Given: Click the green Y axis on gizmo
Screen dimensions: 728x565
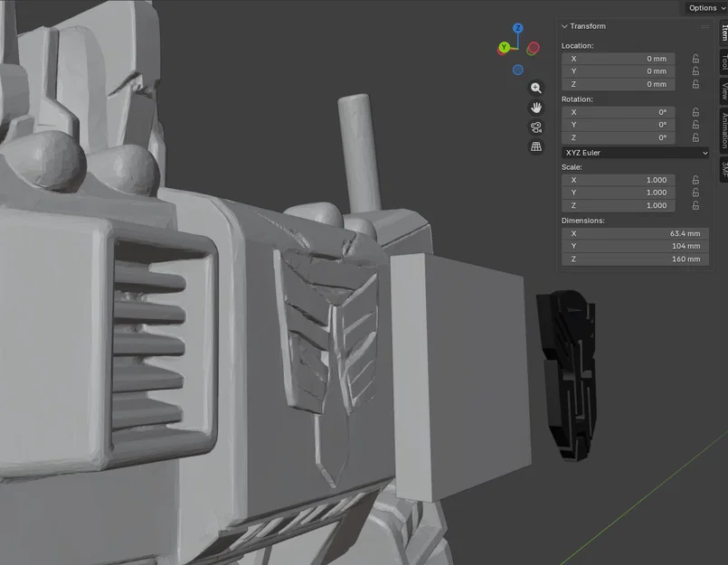Looking at the screenshot, I should click(x=504, y=47).
